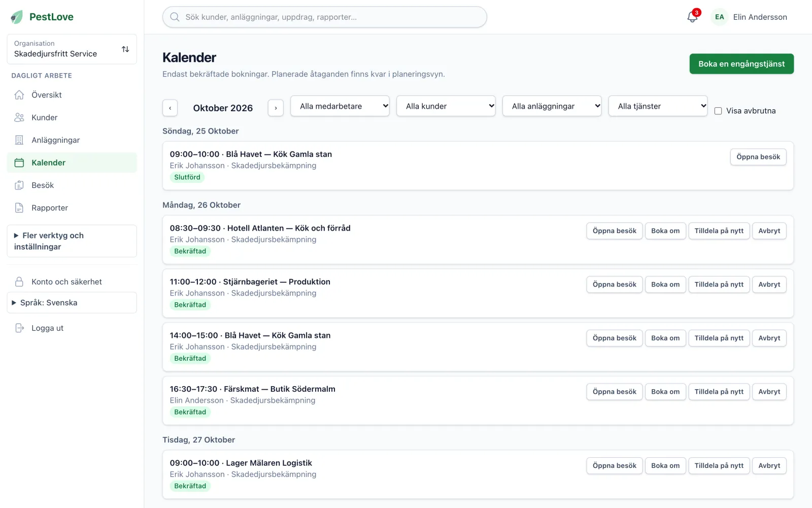Viewport: 812px width, 508px height.
Task: Click the Kunder people icon
Action: coord(19,117)
